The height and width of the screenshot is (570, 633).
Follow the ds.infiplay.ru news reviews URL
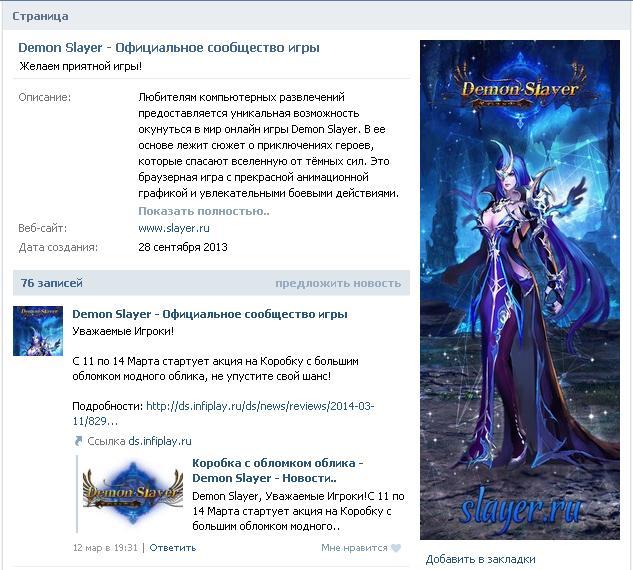(223, 413)
